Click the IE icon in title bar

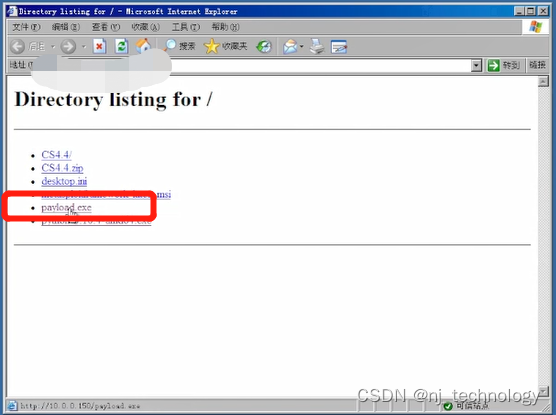coord(12,11)
